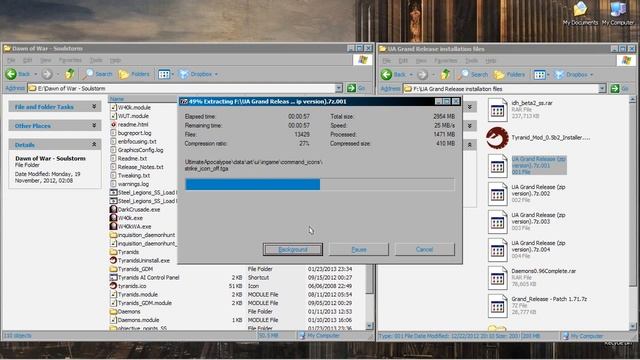Click Up folder icon in Dawn of War window

(70, 74)
